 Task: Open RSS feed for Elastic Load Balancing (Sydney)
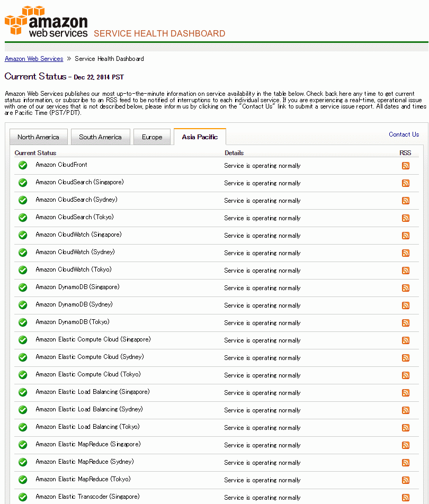coord(406,410)
